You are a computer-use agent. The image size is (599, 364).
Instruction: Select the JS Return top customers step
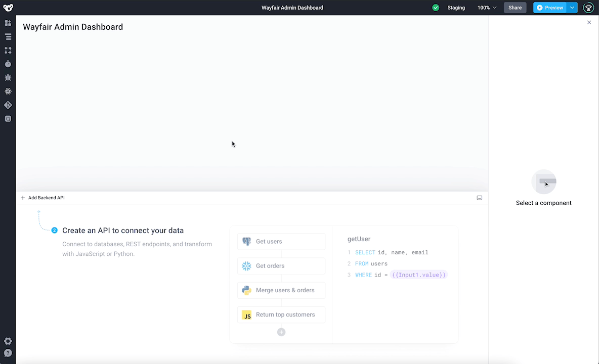pyautogui.click(x=281, y=314)
